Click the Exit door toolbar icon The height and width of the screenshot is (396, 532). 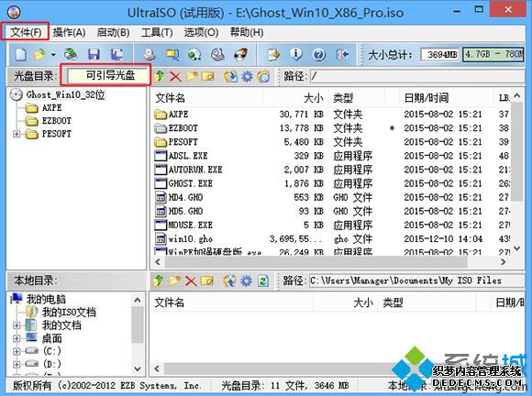coord(342,54)
